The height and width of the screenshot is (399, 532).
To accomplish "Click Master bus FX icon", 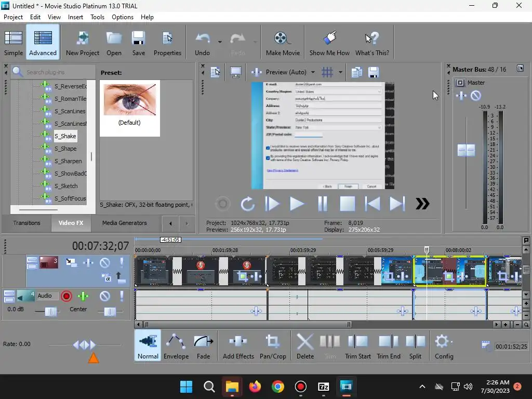I will pyautogui.click(x=461, y=96).
